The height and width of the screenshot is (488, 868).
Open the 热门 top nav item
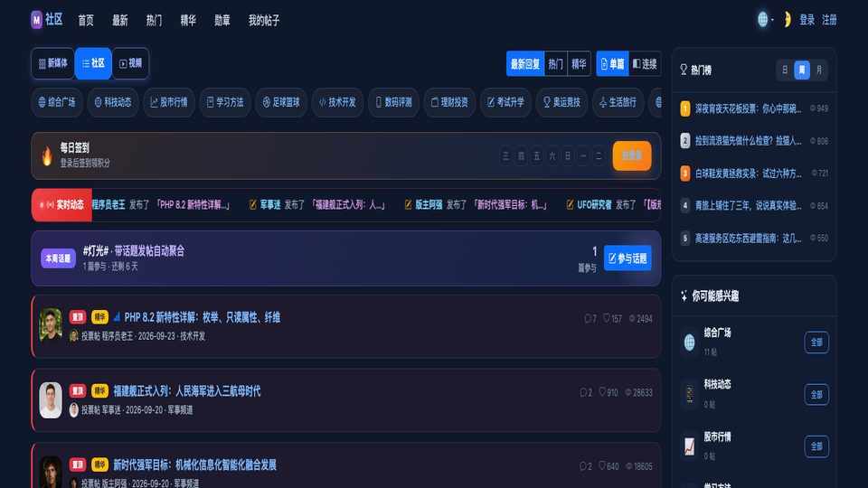pos(154,21)
